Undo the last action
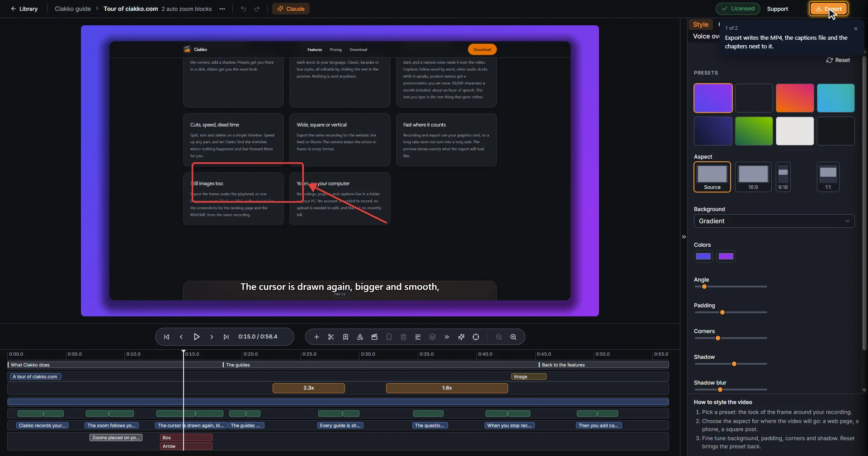 (243, 9)
